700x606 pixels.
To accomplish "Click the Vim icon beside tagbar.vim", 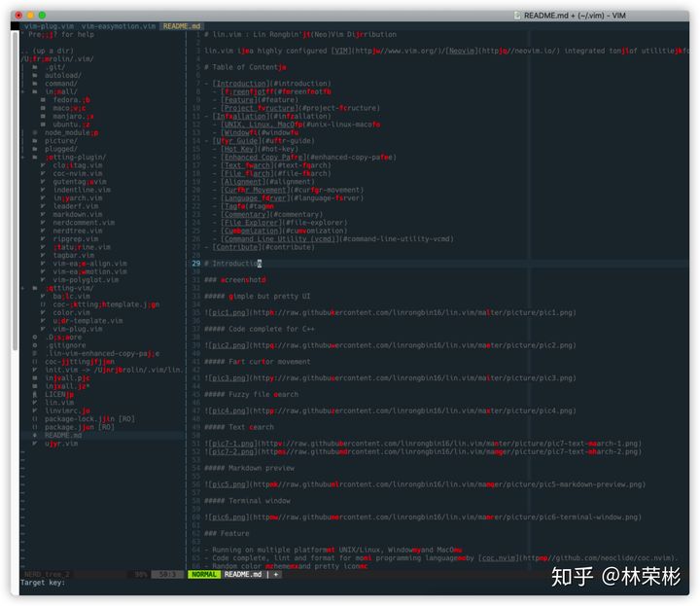I will point(43,255).
